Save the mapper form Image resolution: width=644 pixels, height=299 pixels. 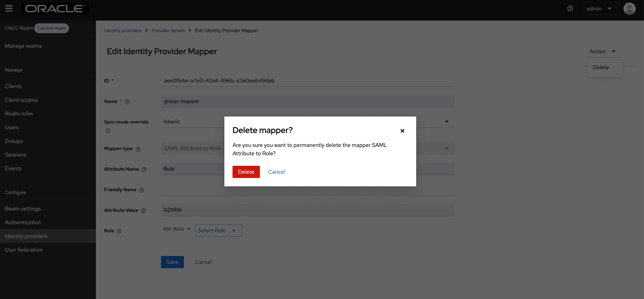coord(172,262)
